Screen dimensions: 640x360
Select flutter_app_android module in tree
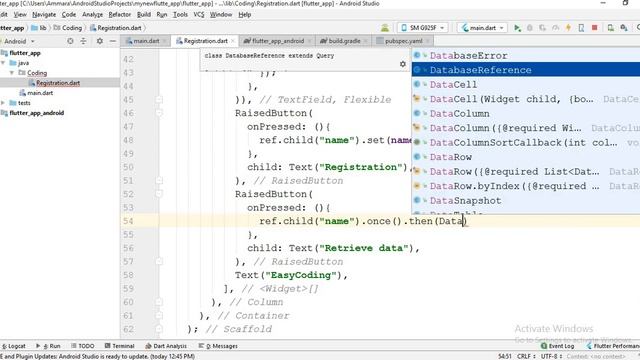[36, 113]
